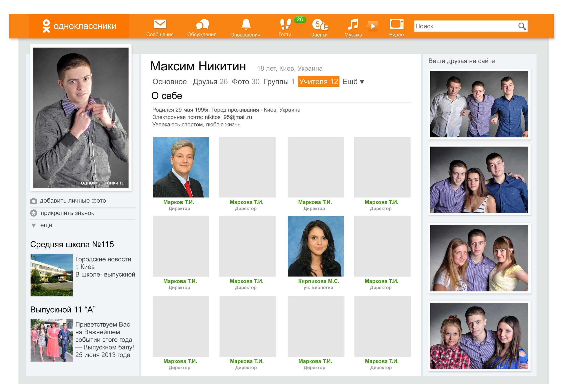The height and width of the screenshot is (392, 563).
Task: Open the Сообщения envelope icon
Action: (x=160, y=24)
